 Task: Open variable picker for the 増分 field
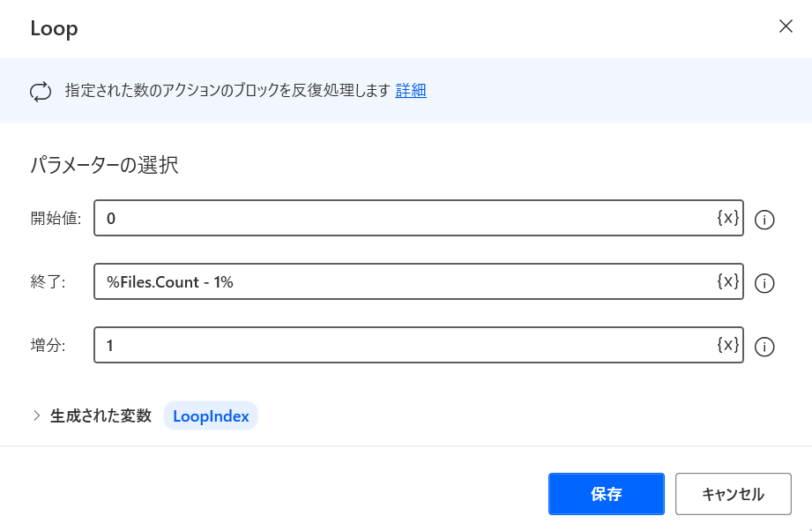tap(727, 345)
